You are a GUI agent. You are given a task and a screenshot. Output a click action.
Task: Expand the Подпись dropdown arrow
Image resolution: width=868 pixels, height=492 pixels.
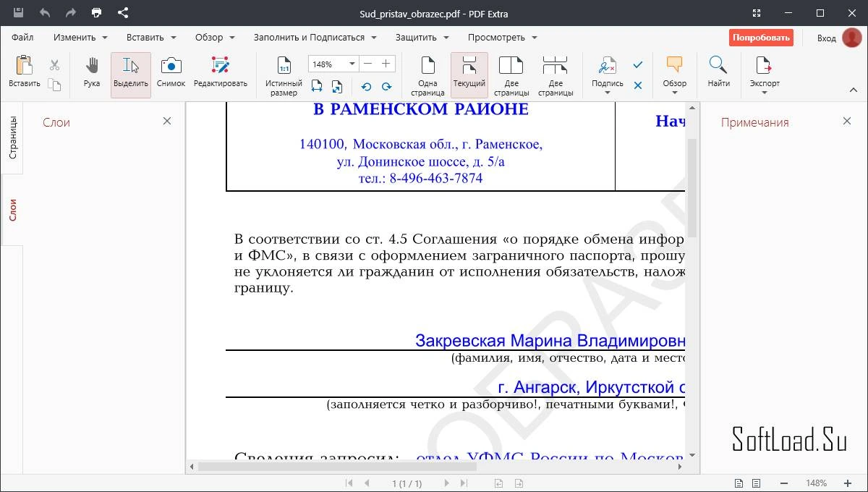point(607,93)
